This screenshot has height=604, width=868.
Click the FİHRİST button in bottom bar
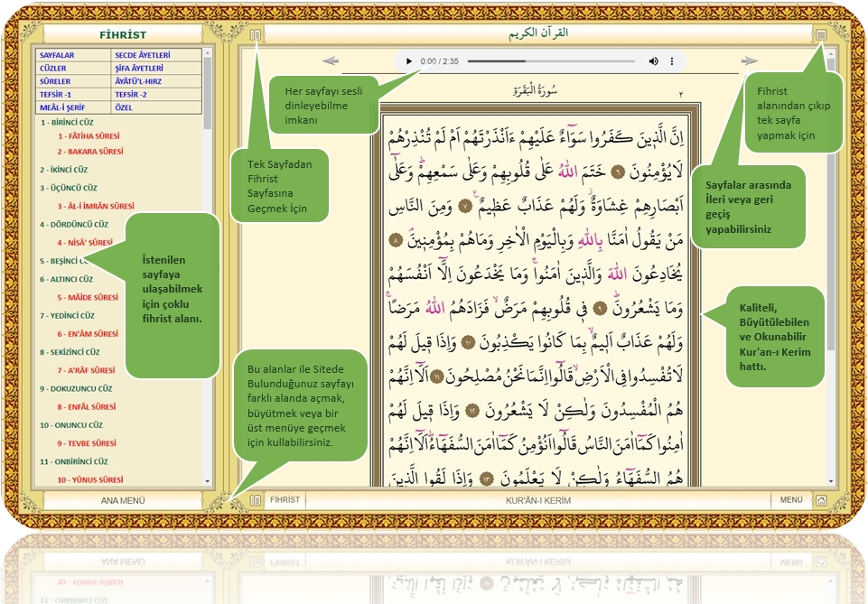click(x=285, y=500)
